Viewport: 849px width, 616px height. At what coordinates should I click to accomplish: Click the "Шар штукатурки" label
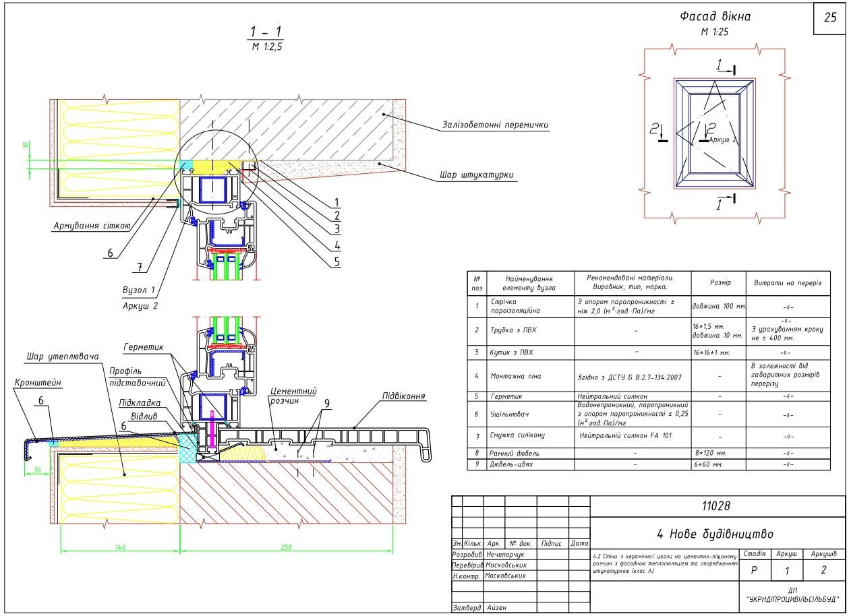[477, 175]
